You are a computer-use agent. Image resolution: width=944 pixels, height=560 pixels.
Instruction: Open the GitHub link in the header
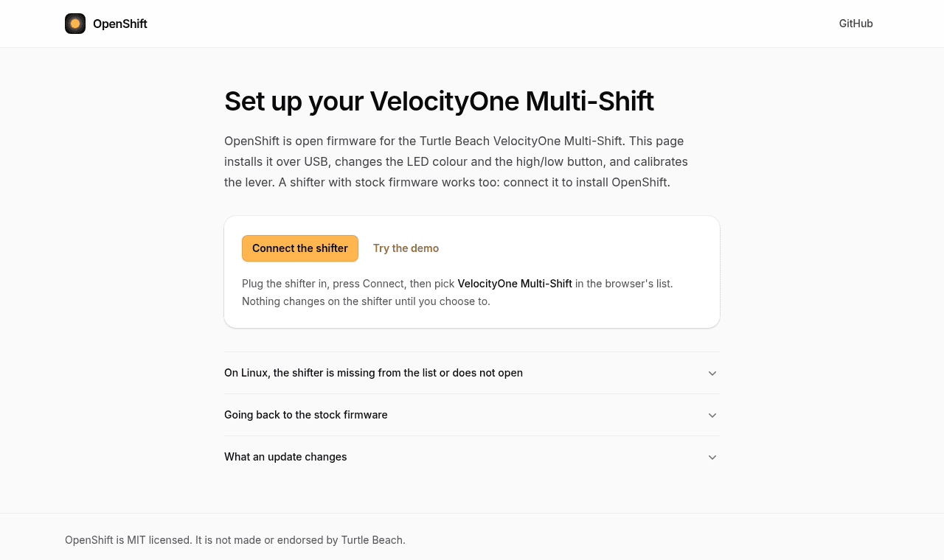(855, 24)
